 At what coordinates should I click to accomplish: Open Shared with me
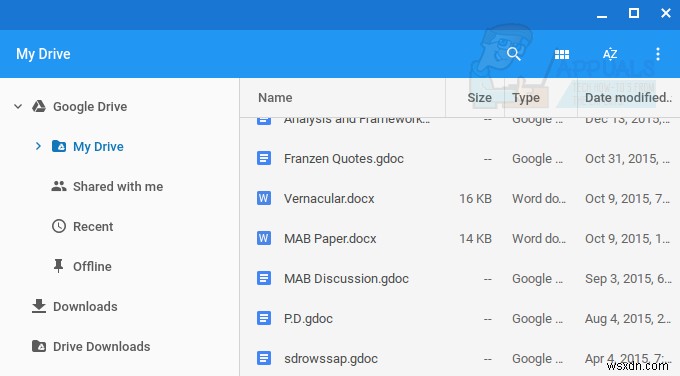pos(118,186)
